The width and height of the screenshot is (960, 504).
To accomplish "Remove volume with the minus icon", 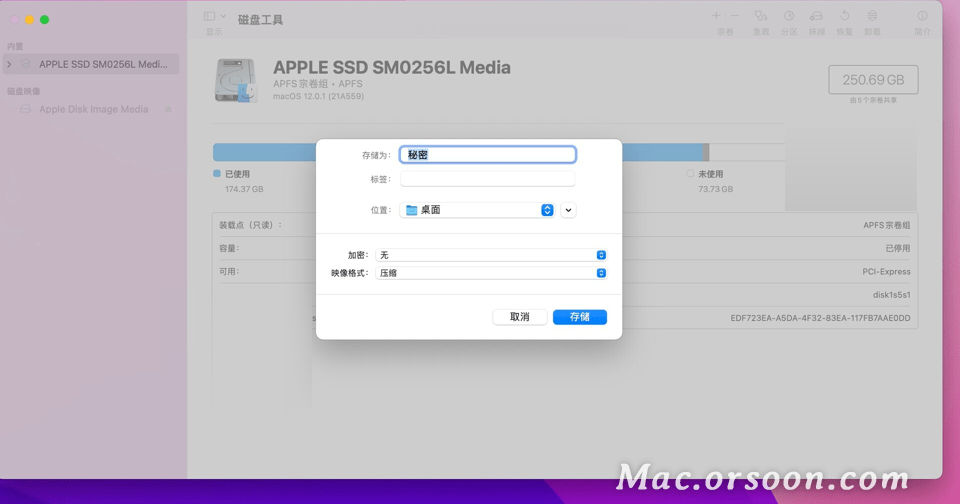I will (x=735, y=16).
